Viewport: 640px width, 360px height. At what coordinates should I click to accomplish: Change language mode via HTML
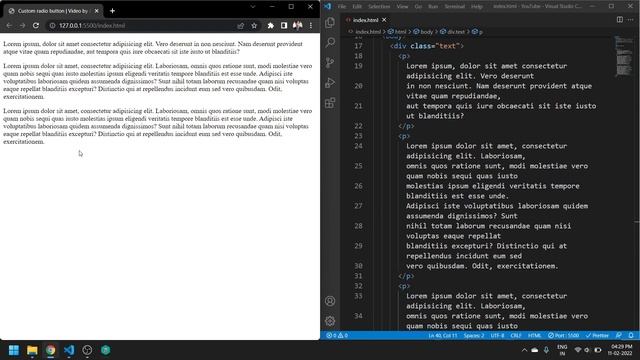(x=534, y=336)
